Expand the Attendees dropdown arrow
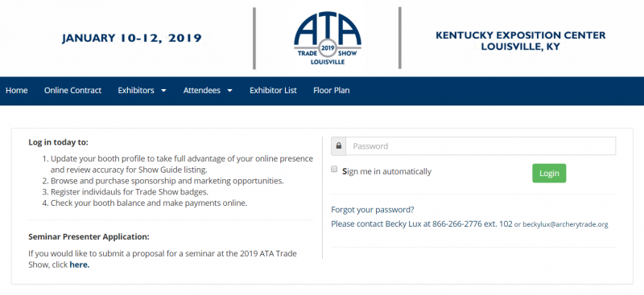The width and height of the screenshot is (644, 295). coord(229,91)
